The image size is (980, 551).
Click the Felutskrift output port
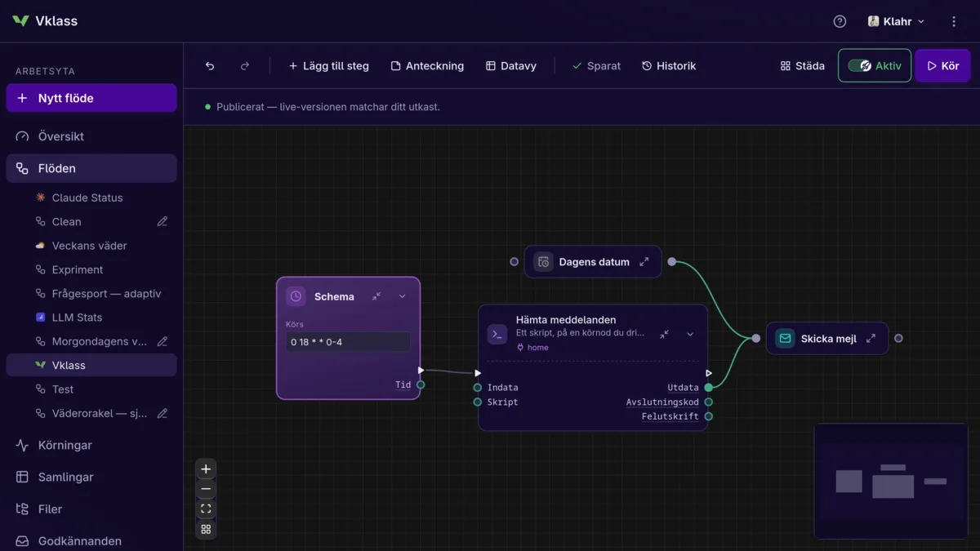(708, 416)
